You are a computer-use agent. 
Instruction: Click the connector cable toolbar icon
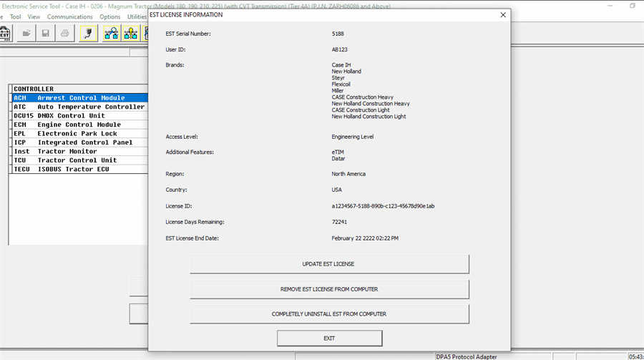point(88,34)
